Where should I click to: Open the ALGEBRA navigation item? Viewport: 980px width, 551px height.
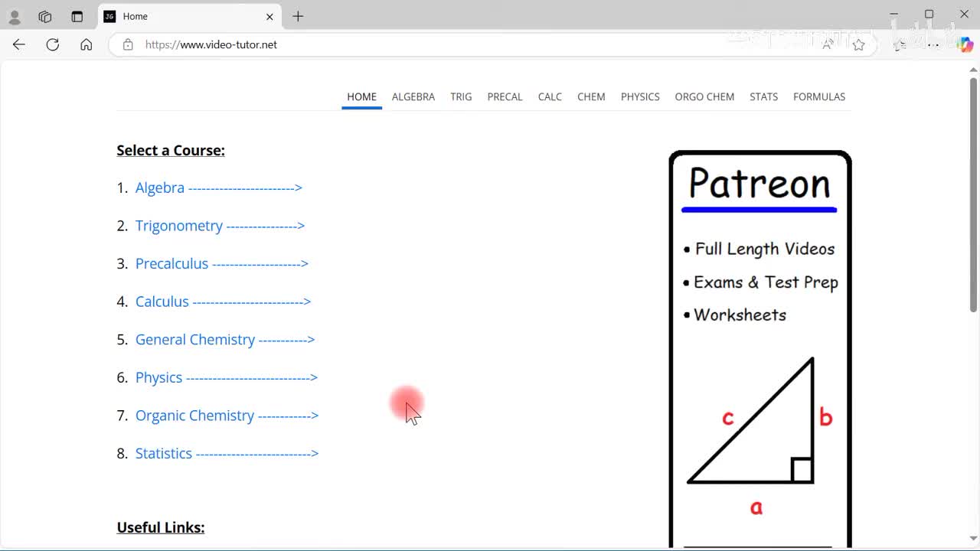click(413, 96)
